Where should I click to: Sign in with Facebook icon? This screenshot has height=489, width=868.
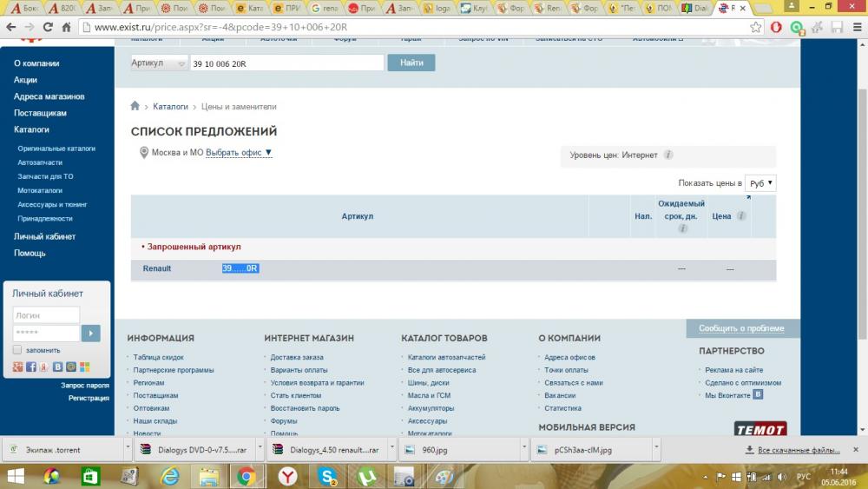[x=31, y=367]
